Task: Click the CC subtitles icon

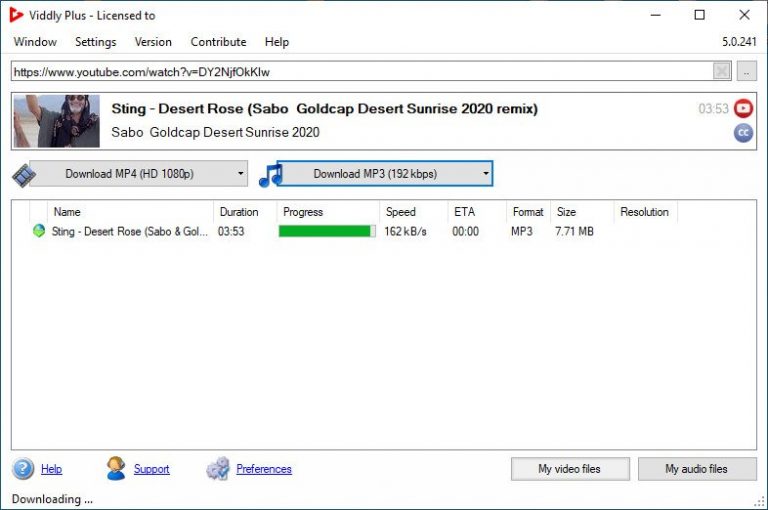Action: pos(743,132)
